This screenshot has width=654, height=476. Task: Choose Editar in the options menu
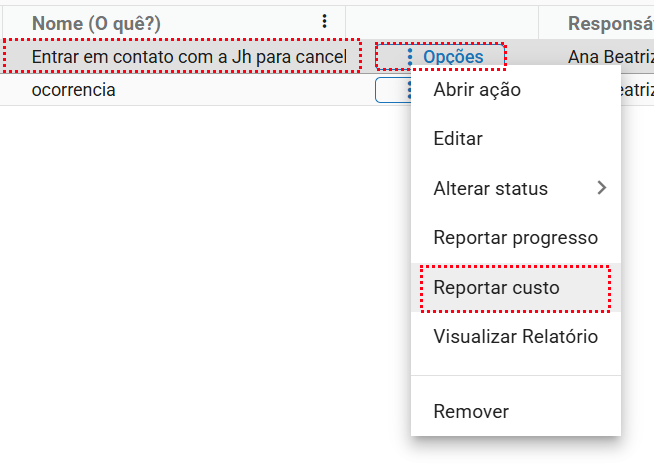click(458, 139)
